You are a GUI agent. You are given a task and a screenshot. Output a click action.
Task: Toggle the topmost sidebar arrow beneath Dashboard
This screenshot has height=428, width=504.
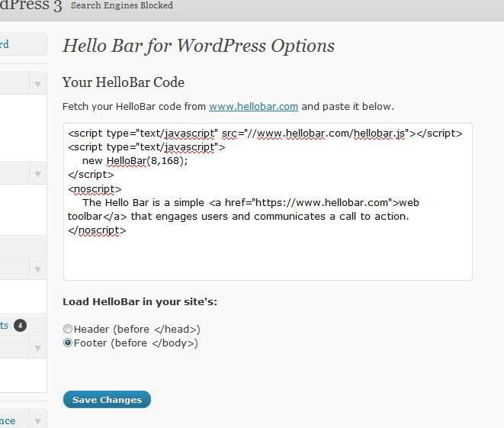[38, 84]
